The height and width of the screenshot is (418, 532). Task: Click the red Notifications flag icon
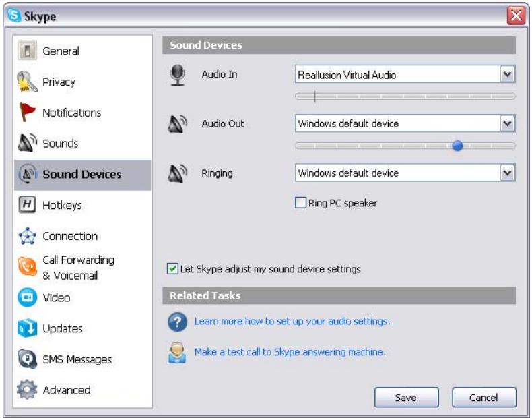coord(27,112)
